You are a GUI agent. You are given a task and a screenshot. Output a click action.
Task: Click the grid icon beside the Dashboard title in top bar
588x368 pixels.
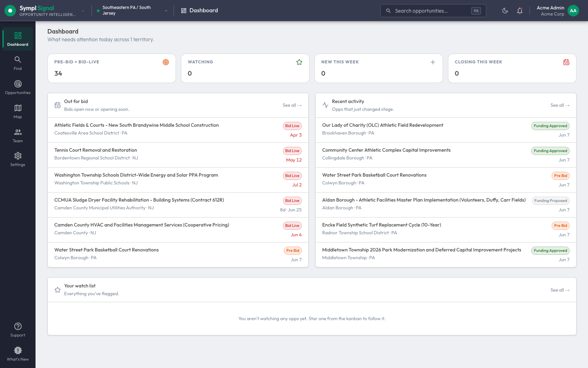[x=184, y=11]
